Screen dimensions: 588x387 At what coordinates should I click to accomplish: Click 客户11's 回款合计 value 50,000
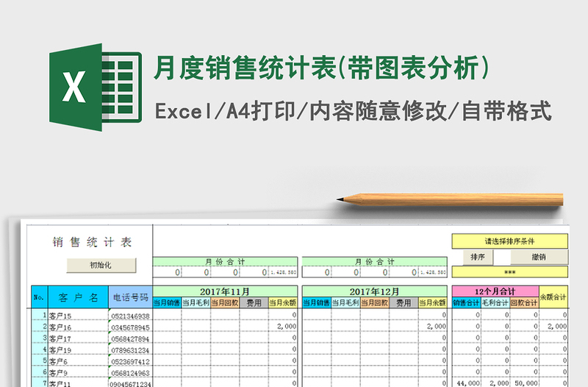pyautogui.click(x=526, y=383)
